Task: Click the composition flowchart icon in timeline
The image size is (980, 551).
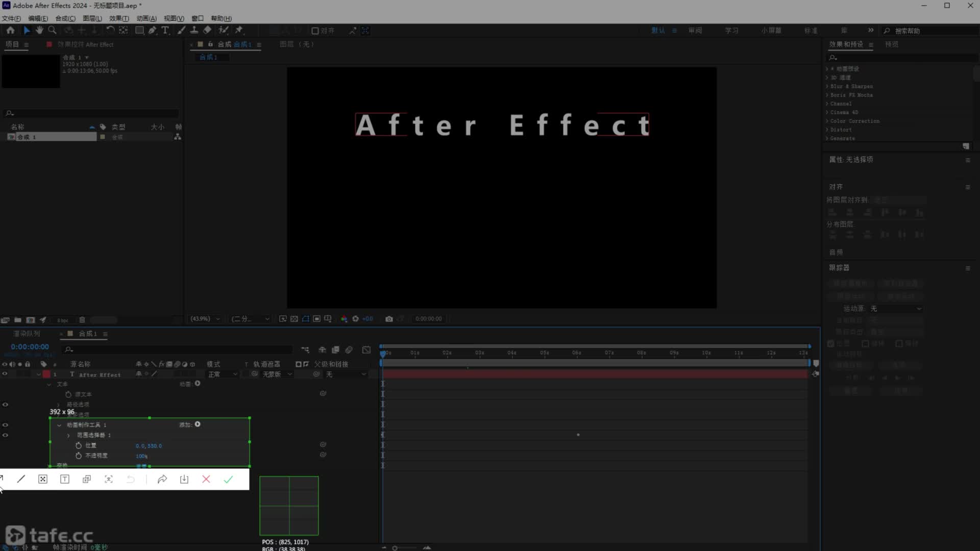Action: [x=305, y=349]
